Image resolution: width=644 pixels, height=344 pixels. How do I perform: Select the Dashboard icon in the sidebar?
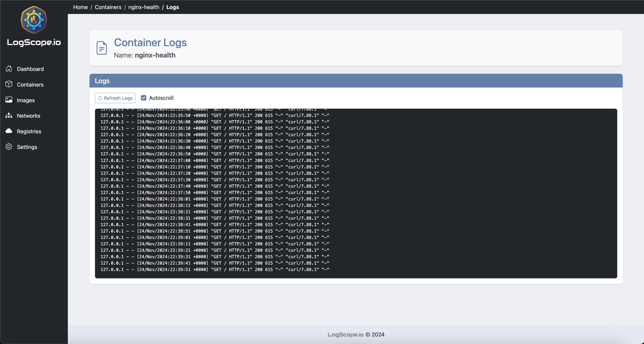pyautogui.click(x=9, y=68)
